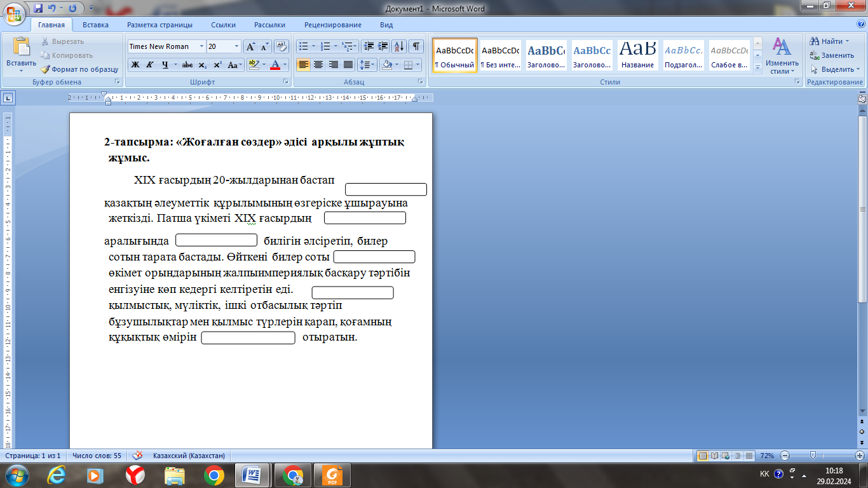Viewport: 868px width, 488px height.
Task: Copy selection with Копировать
Action: (x=66, y=55)
